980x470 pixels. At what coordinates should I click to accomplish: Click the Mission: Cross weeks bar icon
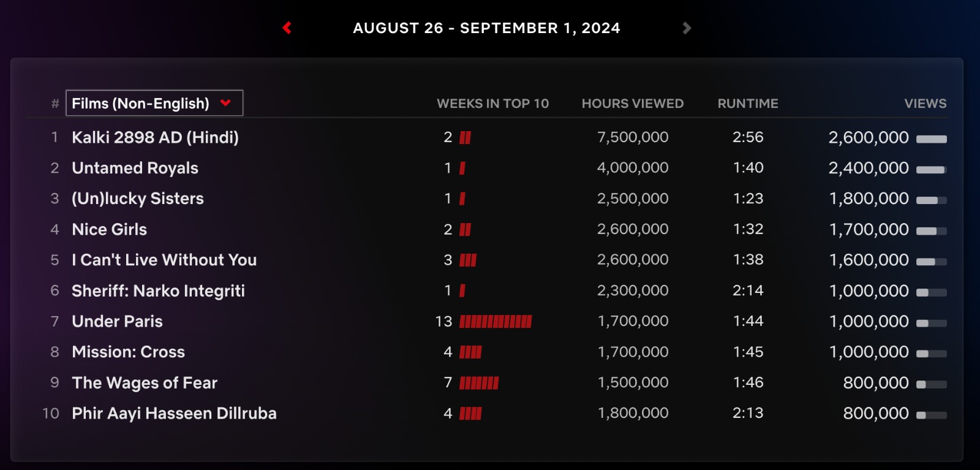coord(470,352)
